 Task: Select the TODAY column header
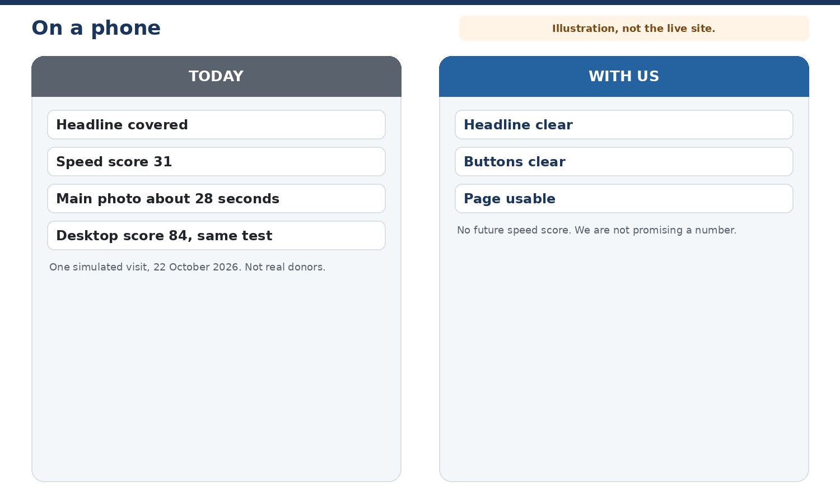tap(216, 76)
